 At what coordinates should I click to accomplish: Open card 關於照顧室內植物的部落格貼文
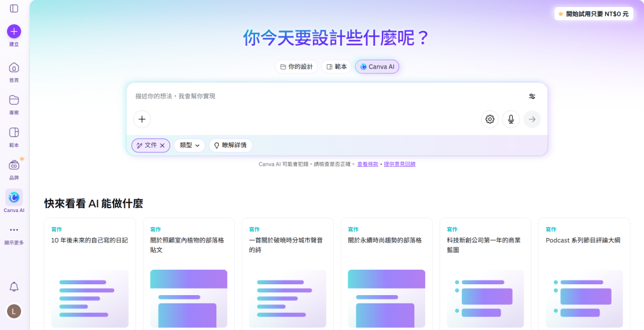coord(188,274)
